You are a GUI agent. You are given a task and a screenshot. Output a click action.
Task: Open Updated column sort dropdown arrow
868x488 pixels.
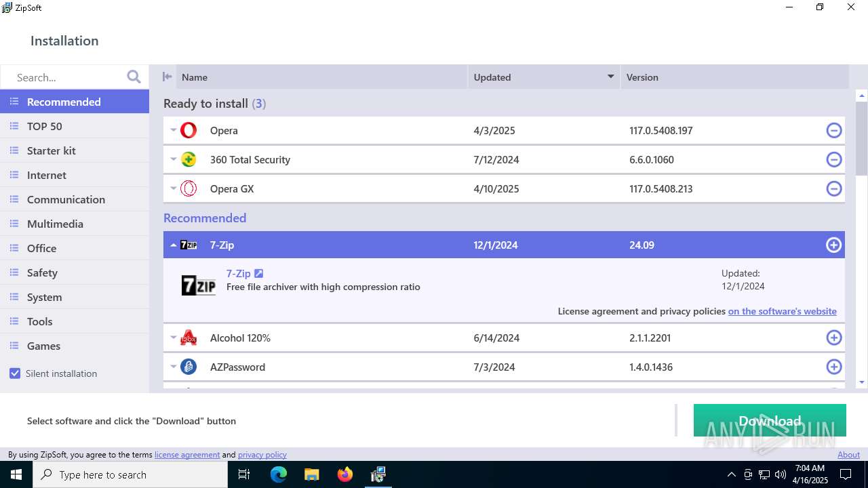point(611,77)
